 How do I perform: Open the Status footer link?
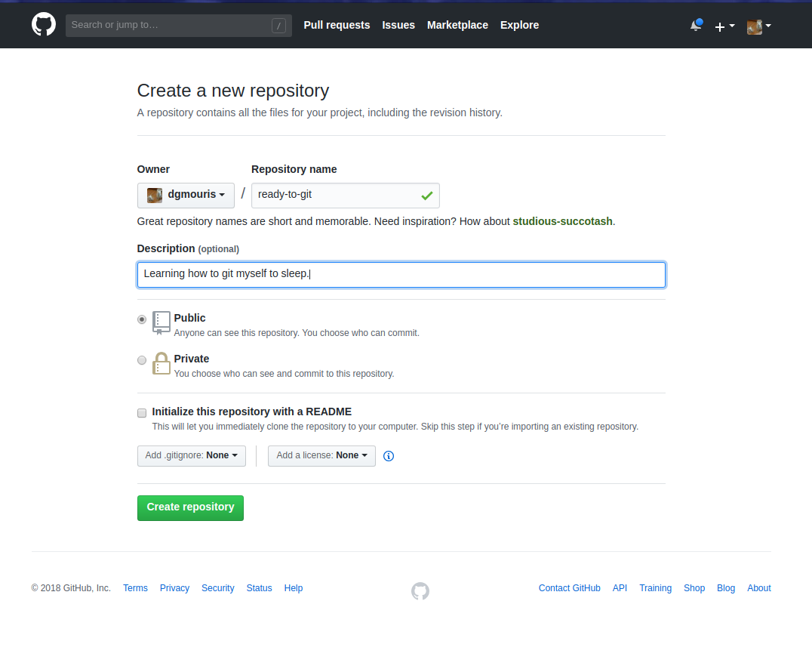tap(259, 588)
